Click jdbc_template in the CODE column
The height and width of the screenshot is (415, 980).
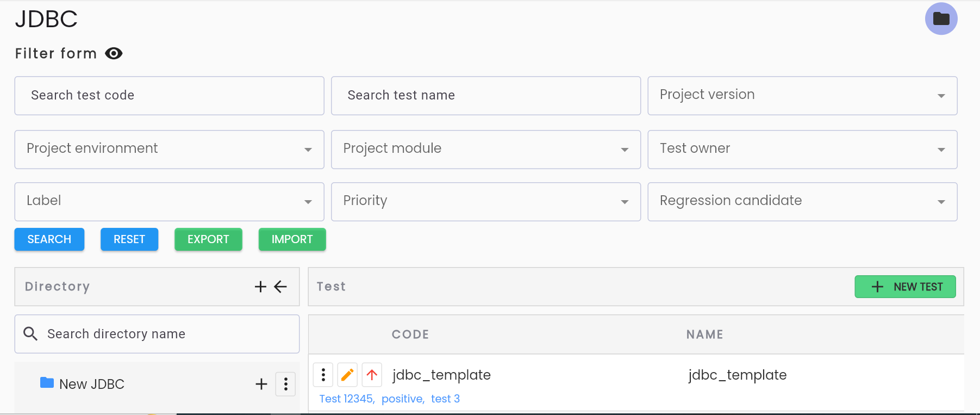(441, 375)
